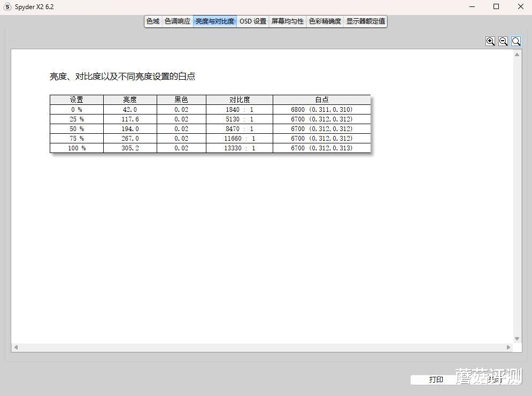
Task: Click the 打印 button
Action: point(436,380)
